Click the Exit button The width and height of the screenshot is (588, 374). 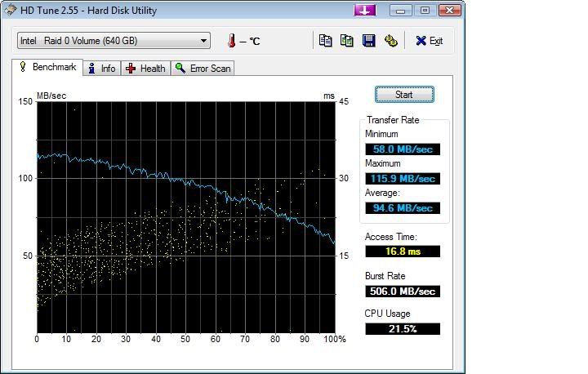point(430,41)
